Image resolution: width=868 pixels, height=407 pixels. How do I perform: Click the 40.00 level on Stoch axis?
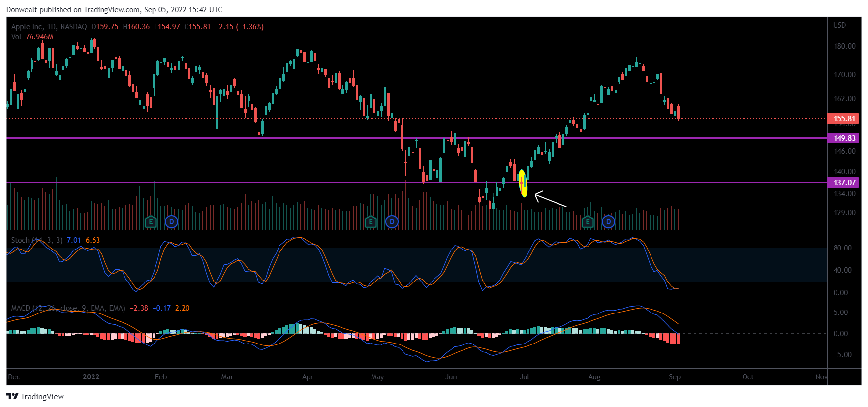tap(842, 270)
